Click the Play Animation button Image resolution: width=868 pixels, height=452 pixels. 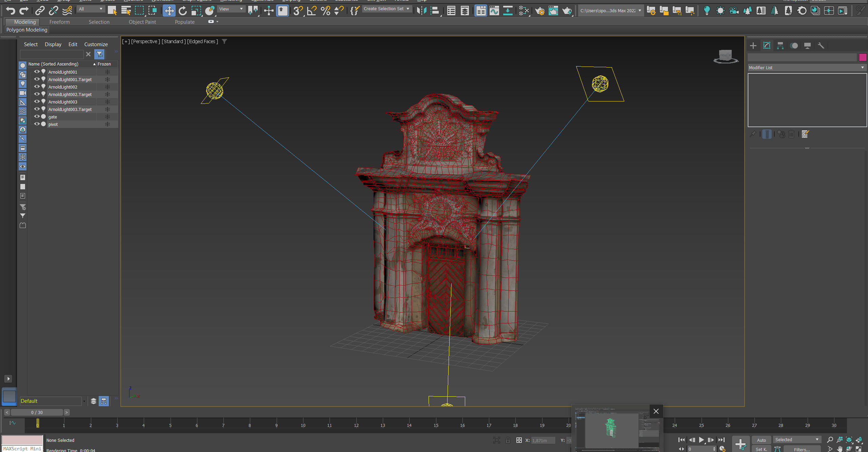pos(701,440)
